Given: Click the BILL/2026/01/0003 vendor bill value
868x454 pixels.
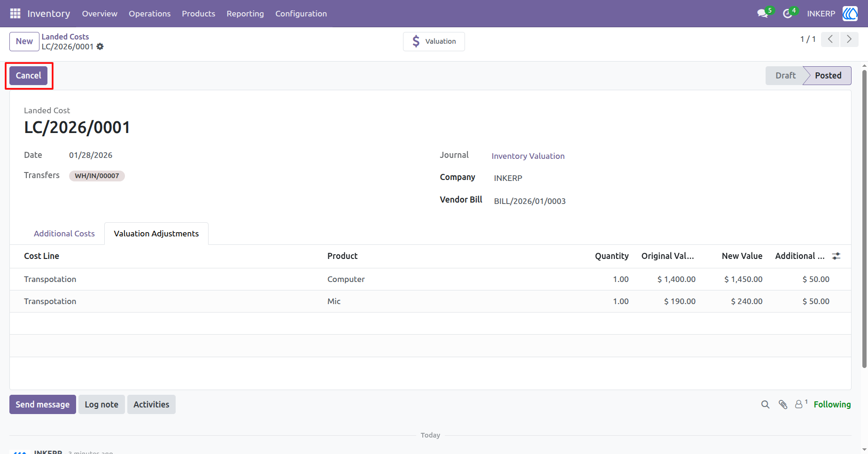Looking at the screenshot, I should (530, 201).
